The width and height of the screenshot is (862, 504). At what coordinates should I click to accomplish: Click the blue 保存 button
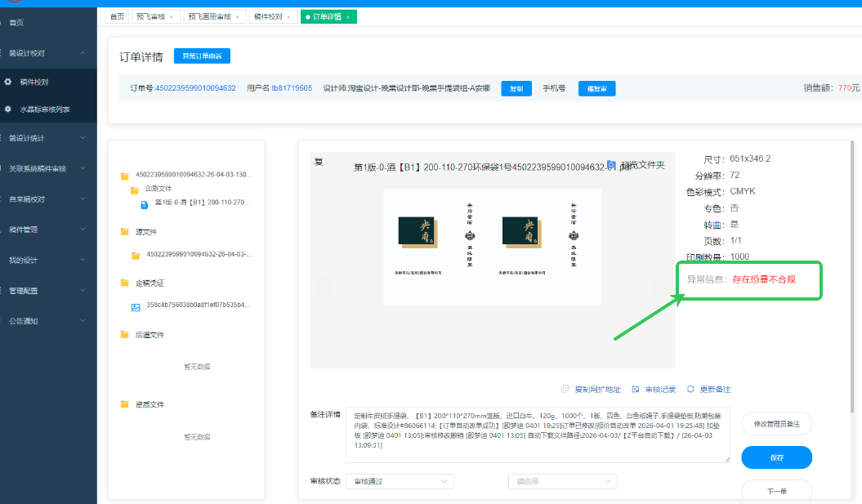tap(776, 457)
